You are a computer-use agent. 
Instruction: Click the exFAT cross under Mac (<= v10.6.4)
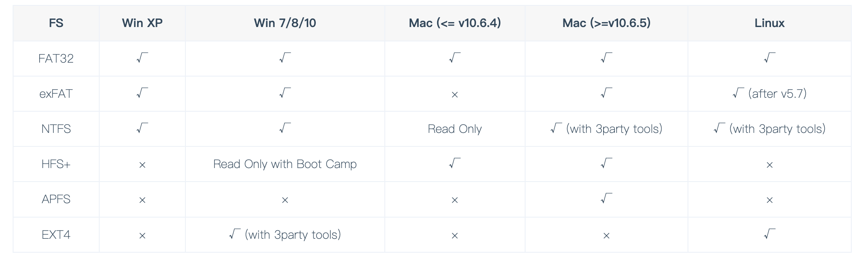coord(455,95)
